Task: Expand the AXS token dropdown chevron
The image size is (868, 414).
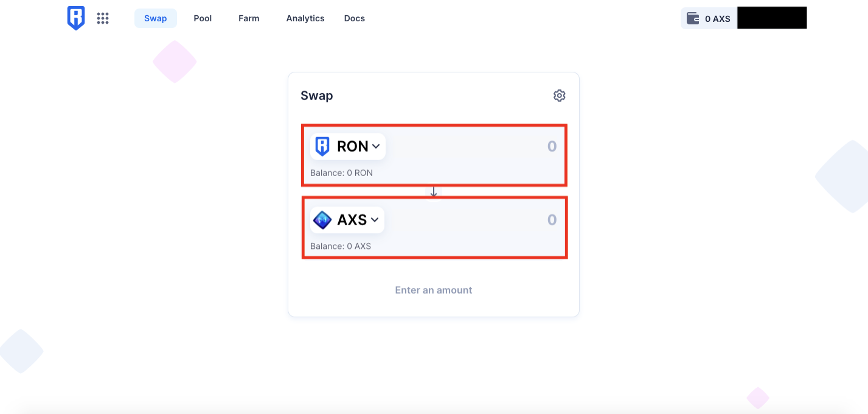Action: 375,220
